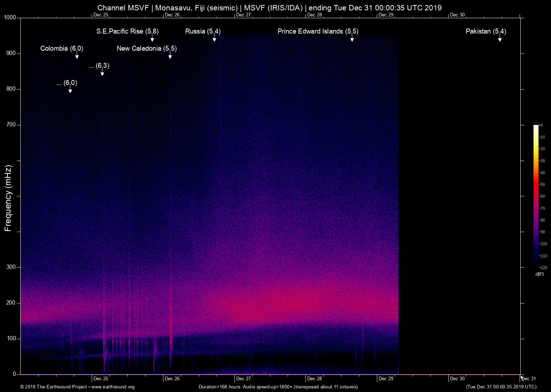Click the 900 frequency tick label
Image resolution: width=551 pixels, height=392 pixels.
(11, 53)
